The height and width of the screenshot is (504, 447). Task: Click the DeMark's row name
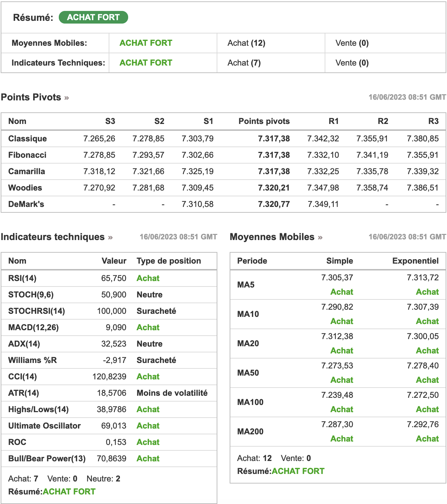point(26,204)
